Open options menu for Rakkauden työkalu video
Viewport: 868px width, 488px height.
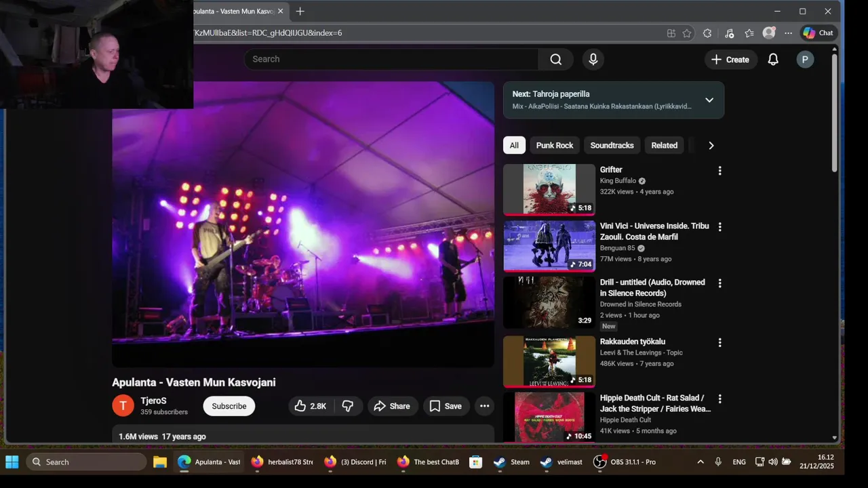coord(719,343)
